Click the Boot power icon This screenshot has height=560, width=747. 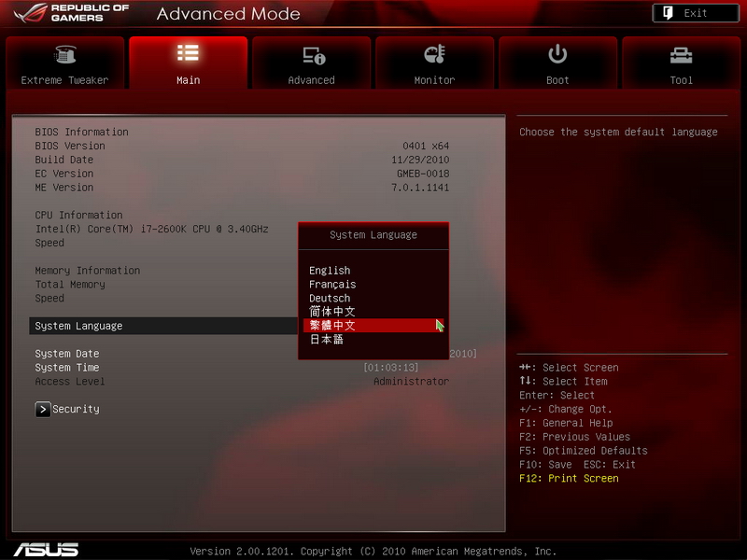click(557, 54)
